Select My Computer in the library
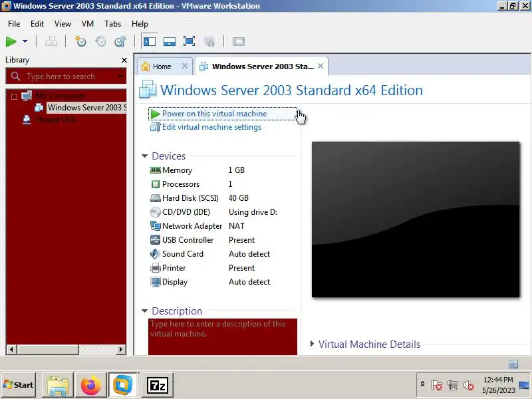Screen dimensions: 532x399 point(60,96)
